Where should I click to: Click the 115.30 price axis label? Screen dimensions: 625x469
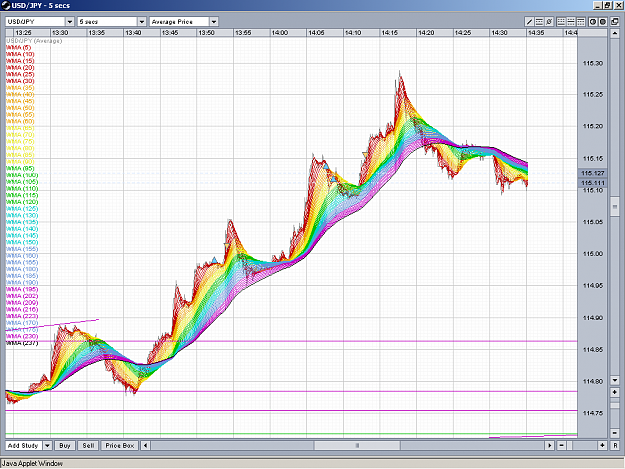593,63
